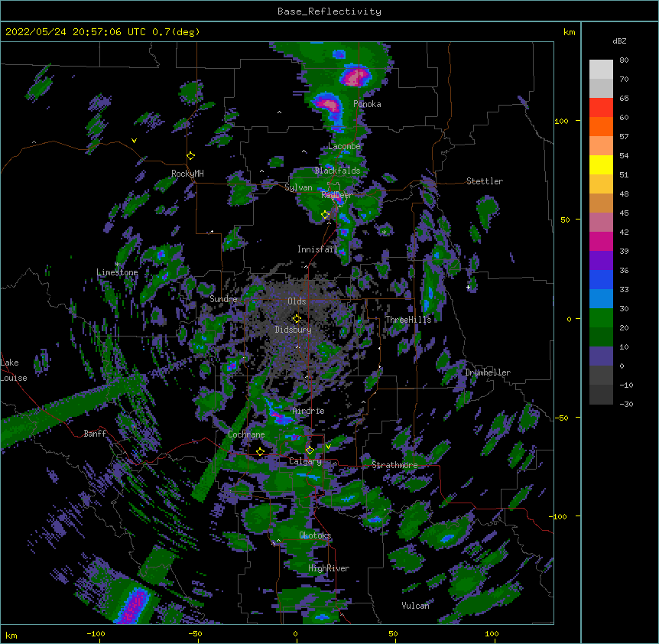Select the Innisfail label
This screenshot has width=659, height=644.
[317, 249]
